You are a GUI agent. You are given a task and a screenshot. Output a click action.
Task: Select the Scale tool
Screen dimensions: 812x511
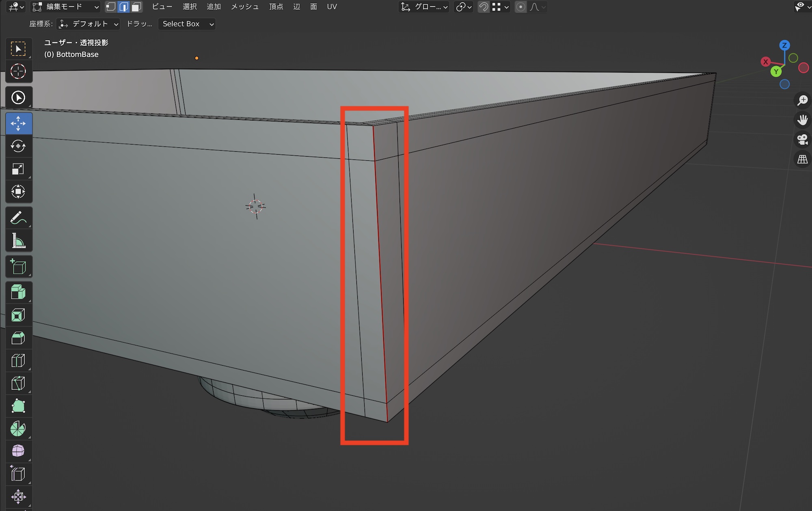(x=18, y=169)
